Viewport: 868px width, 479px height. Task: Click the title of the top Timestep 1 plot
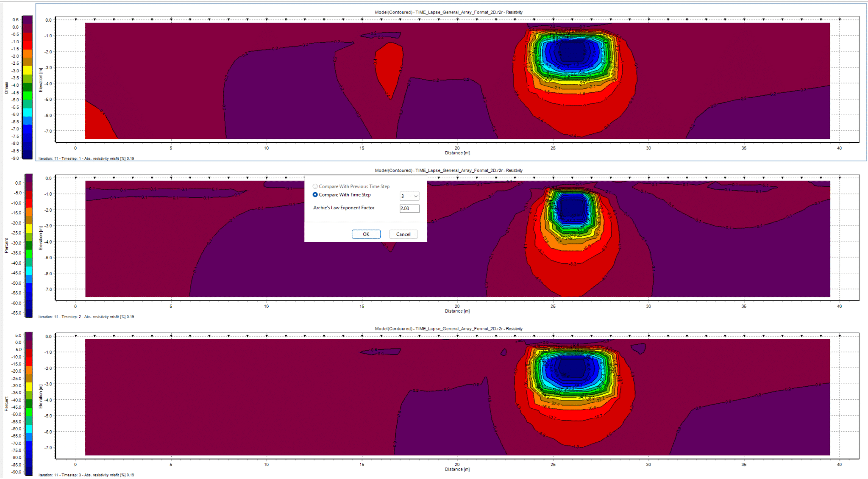pos(448,12)
